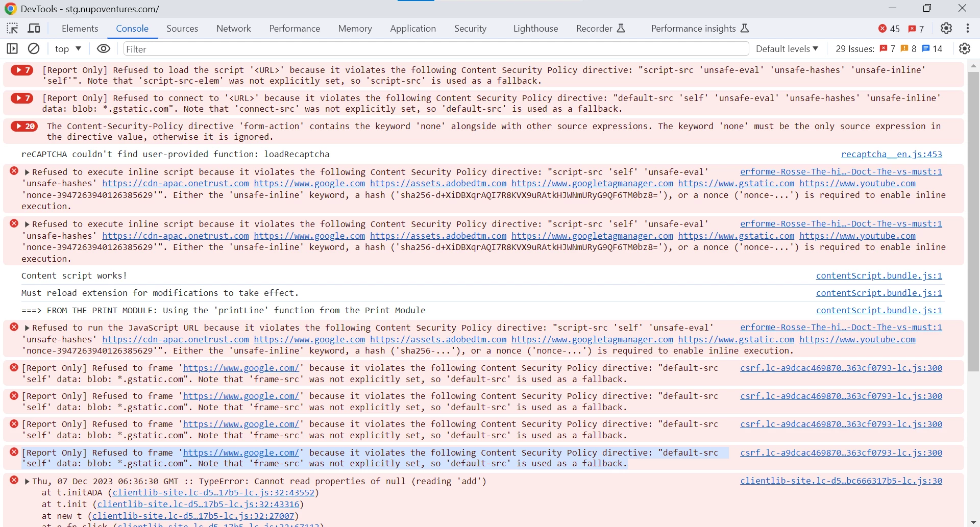Click the console vertical scrollbar thumb
The width and height of the screenshot is (980, 527).
click(x=973, y=221)
